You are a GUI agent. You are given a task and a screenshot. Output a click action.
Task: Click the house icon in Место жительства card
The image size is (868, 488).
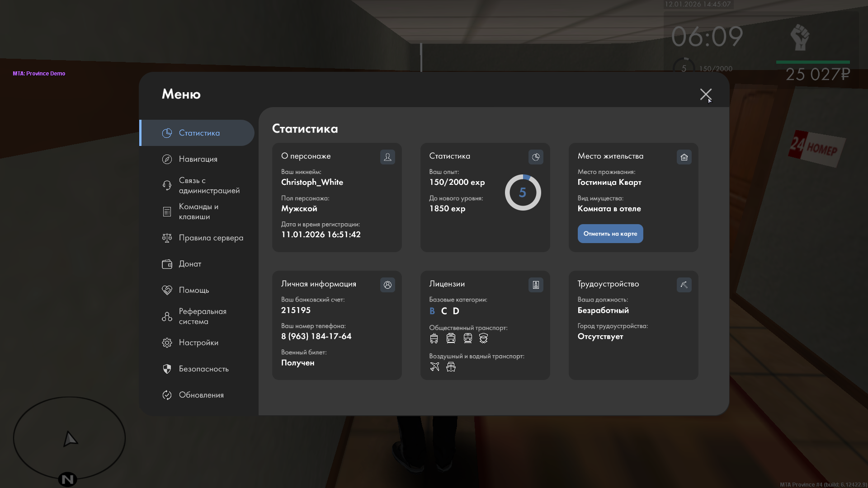click(684, 157)
